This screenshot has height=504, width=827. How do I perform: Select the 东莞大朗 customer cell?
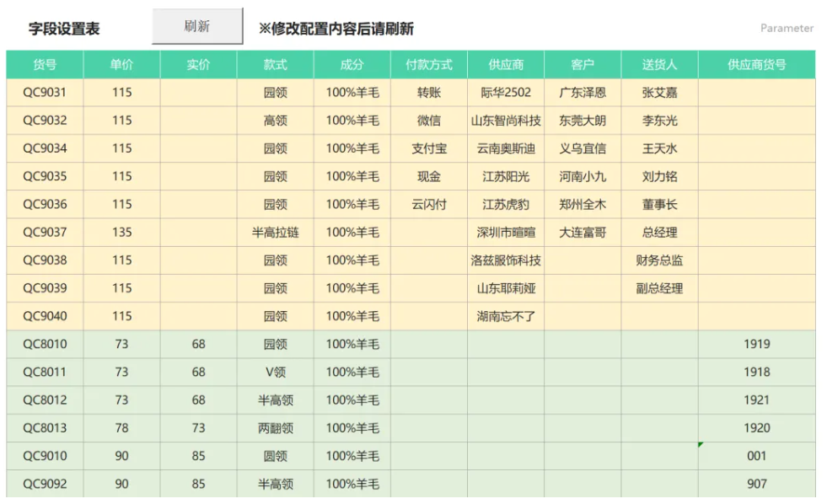583,121
